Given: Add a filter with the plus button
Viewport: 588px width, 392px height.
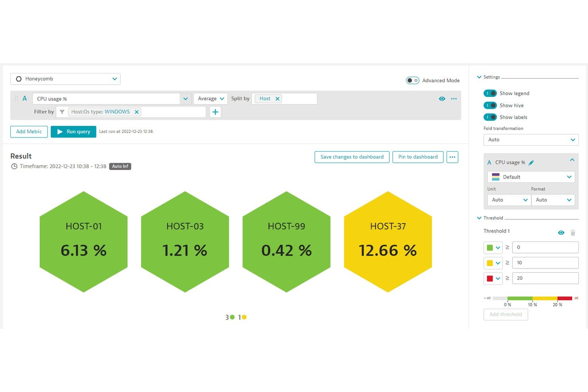Looking at the screenshot, I should point(215,112).
